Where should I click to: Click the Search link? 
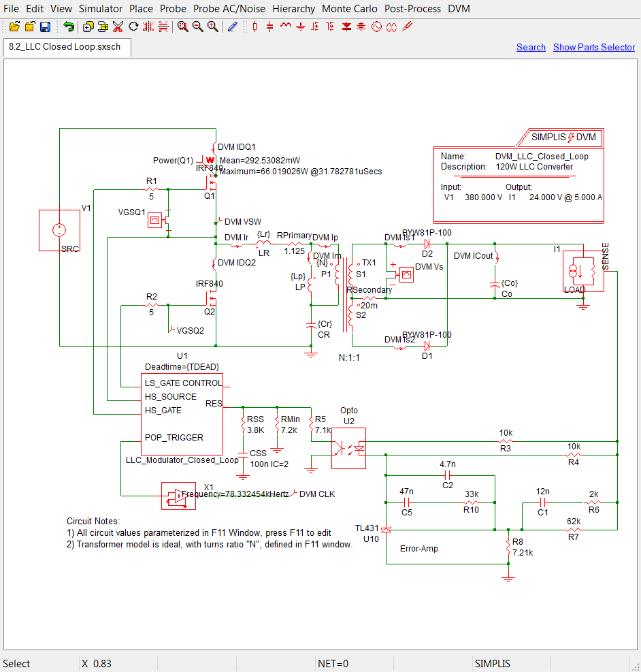pyautogui.click(x=531, y=47)
